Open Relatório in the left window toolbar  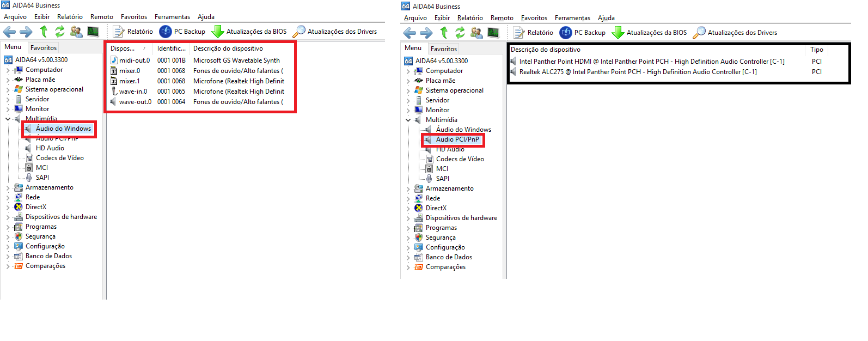pyautogui.click(x=133, y=32)
